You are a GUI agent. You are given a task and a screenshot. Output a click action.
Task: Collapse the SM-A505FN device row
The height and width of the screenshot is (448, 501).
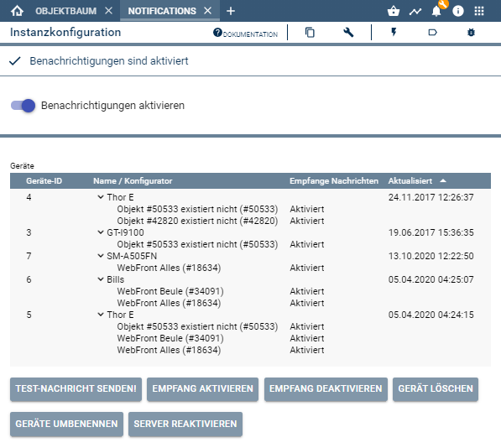(x=101, y=256)
